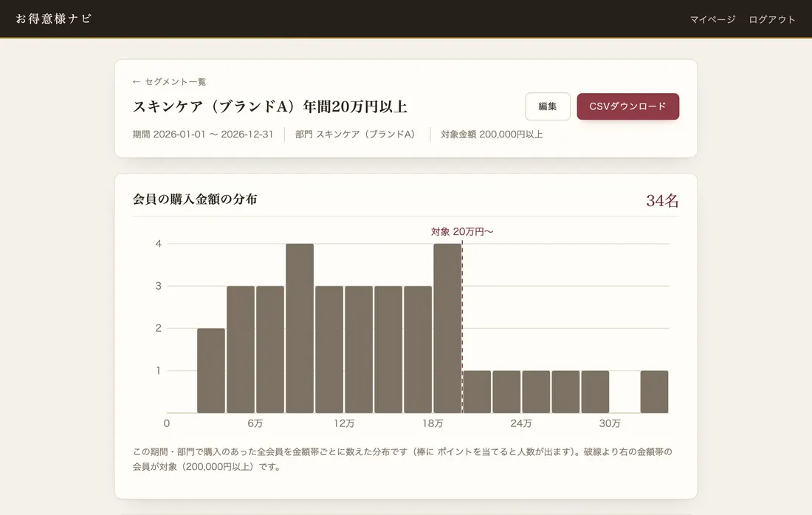Click the height-1 bar ending at 30万
The image size is (812, 515).
(594, 392)
